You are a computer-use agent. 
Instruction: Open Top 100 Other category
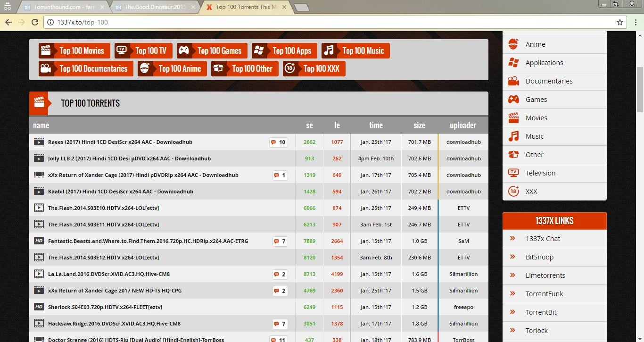pos(245,68)
